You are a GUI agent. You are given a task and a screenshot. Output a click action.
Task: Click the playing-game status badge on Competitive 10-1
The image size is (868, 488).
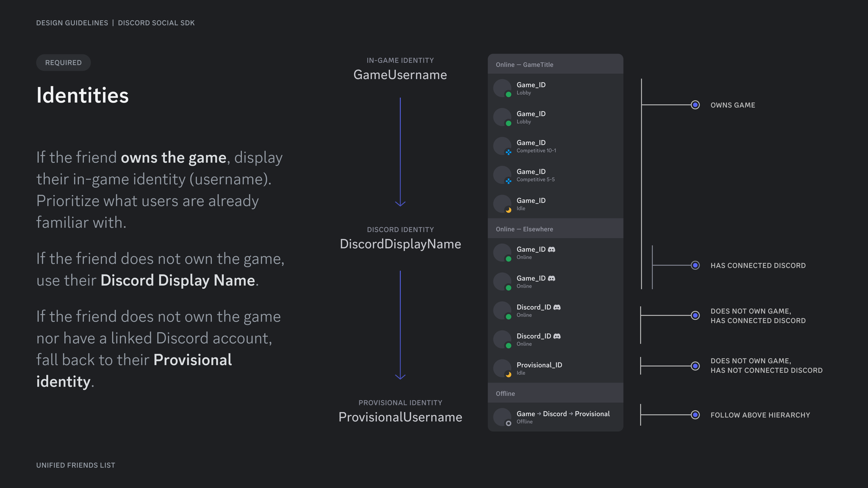[508, 152]
